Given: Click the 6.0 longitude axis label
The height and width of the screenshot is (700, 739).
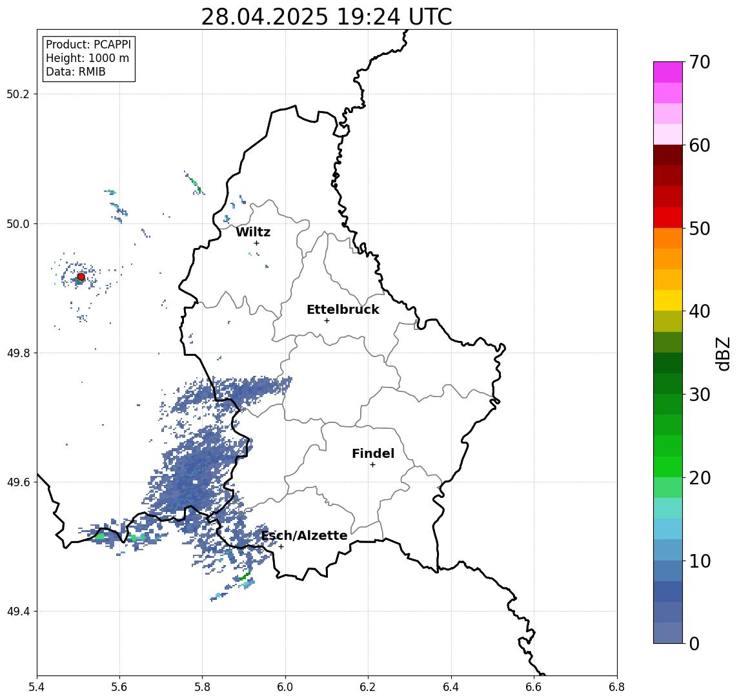Looking at the screenshot, I should click(285, 687).
